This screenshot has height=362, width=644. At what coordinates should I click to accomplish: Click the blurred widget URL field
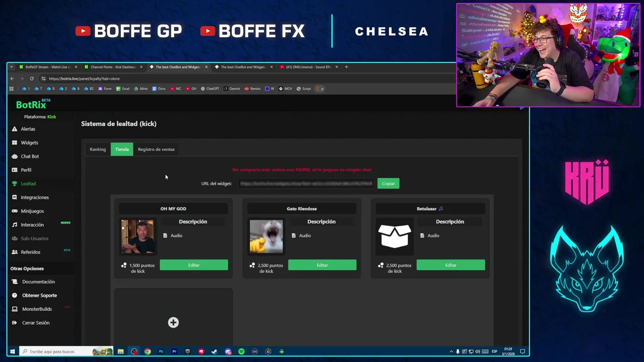click(x=306, y=184)
